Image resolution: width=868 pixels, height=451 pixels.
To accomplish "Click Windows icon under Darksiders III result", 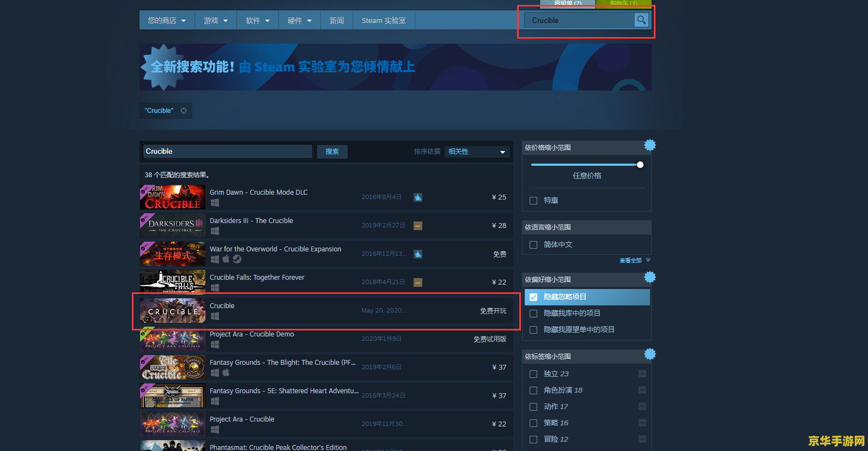I will click(x=215, y=231).
